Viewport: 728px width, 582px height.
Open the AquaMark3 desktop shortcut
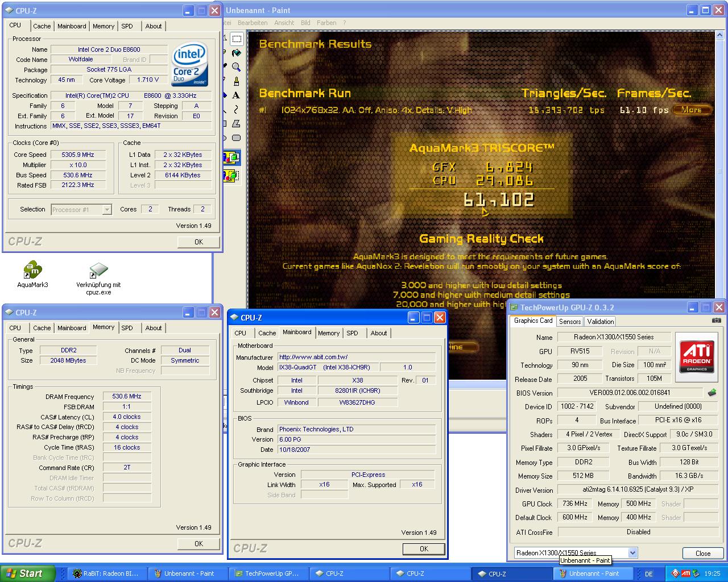click(x=32, y=275)
